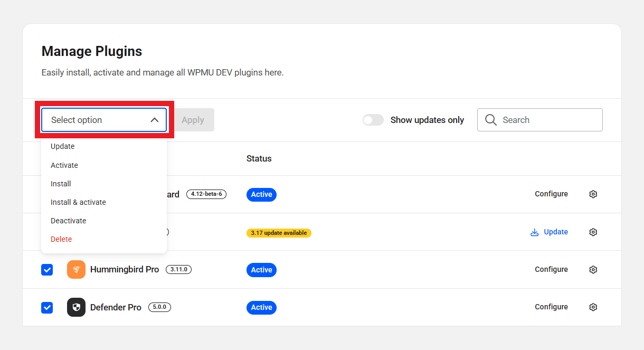This screenshot has height=350, width=644.
Task: Click the Defender Pro shield plugin icon
Action: click(x=76, y=307)
